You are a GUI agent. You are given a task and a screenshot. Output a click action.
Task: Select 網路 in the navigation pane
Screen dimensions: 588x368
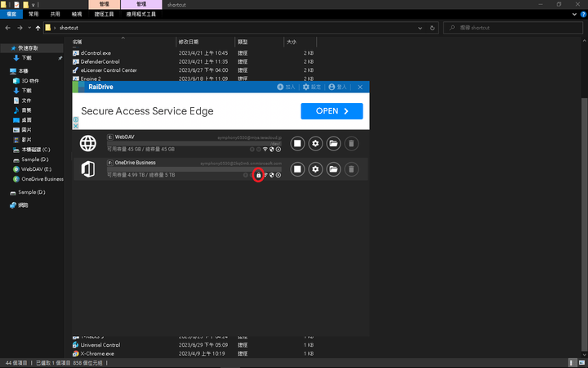point(23,205)
